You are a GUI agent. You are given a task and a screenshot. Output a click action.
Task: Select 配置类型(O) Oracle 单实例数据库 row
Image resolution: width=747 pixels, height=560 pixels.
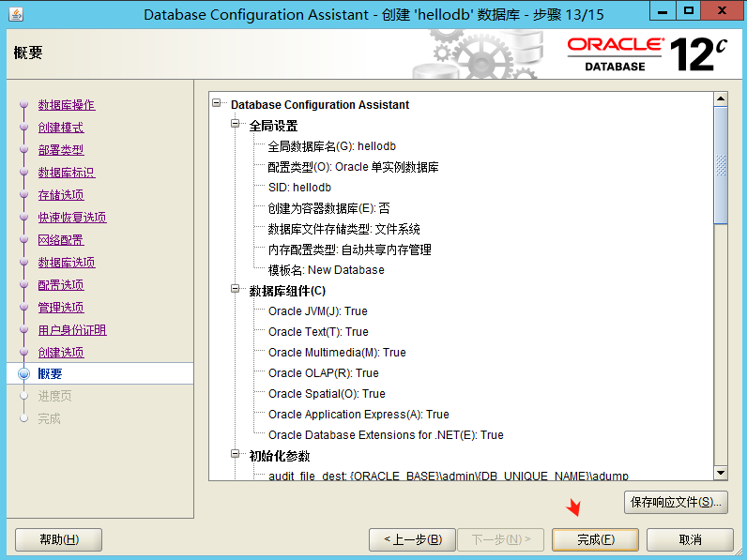click(353, 167)
